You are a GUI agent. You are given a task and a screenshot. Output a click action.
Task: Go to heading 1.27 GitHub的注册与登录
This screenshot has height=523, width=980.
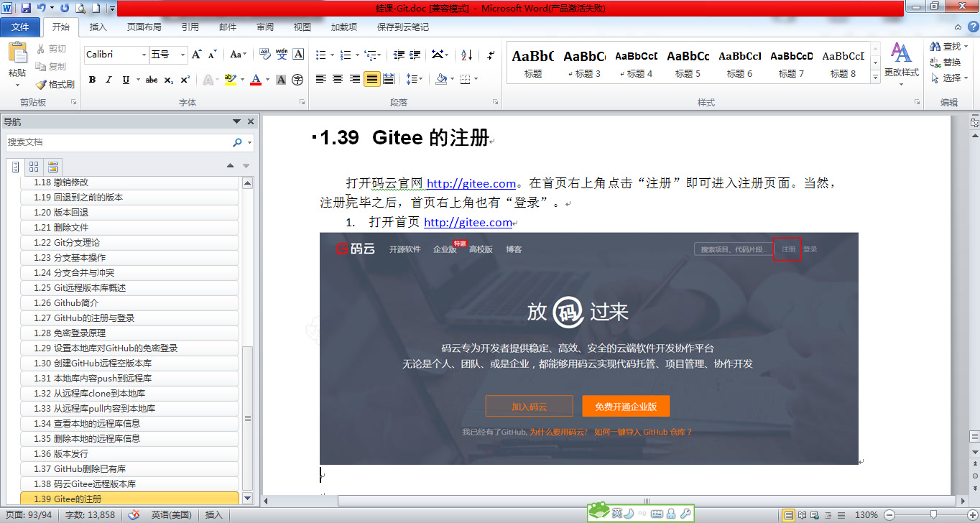130,318
